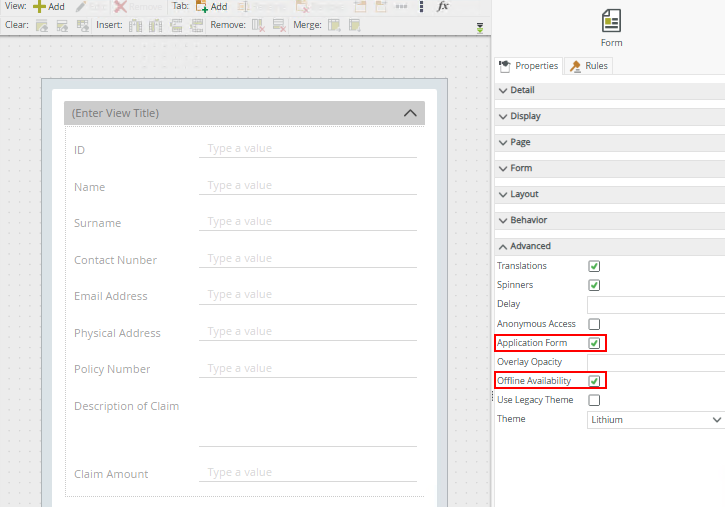Click the first Insert column icon

tap(135, 25)
